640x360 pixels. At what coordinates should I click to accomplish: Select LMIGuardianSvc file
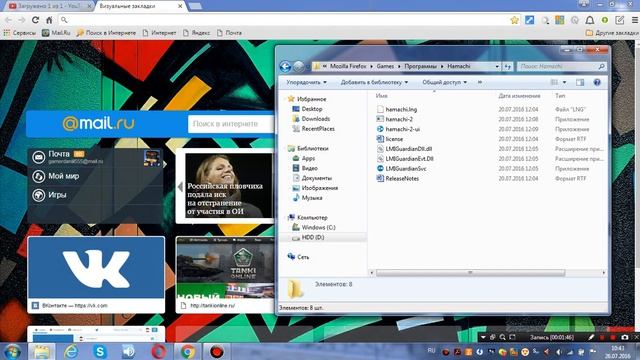(x=406, y=168)
